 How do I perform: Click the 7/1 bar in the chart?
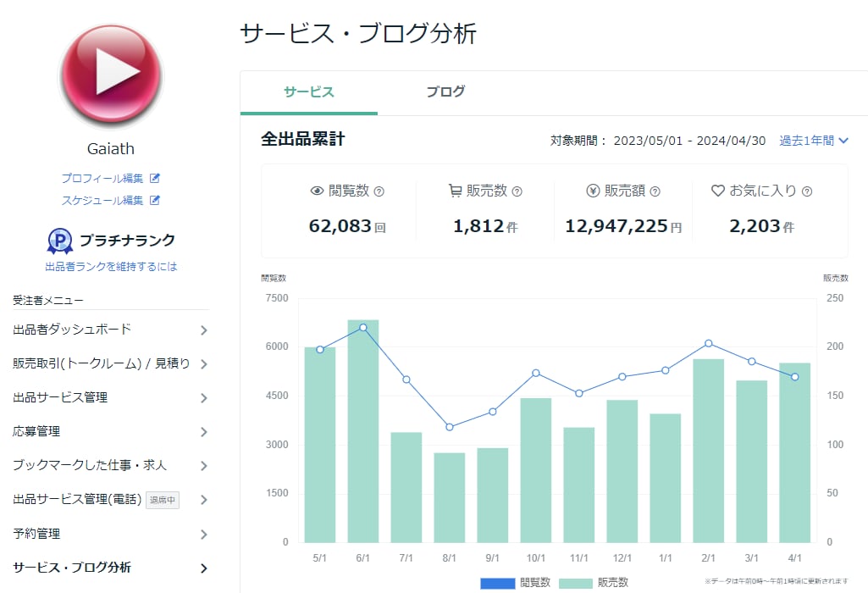(x=406, y=487)
